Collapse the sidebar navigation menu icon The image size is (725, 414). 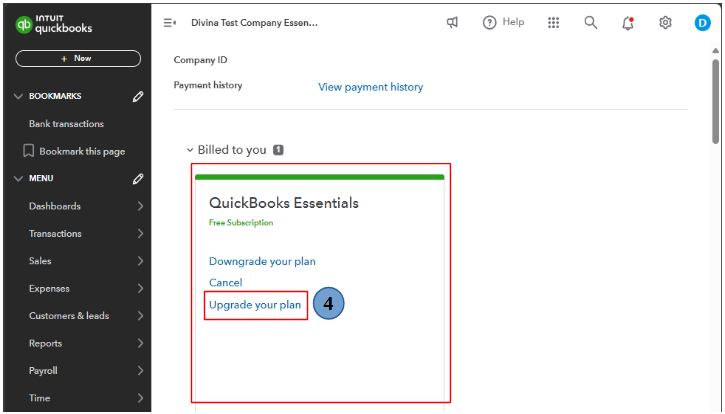click(x=169, y=23)
